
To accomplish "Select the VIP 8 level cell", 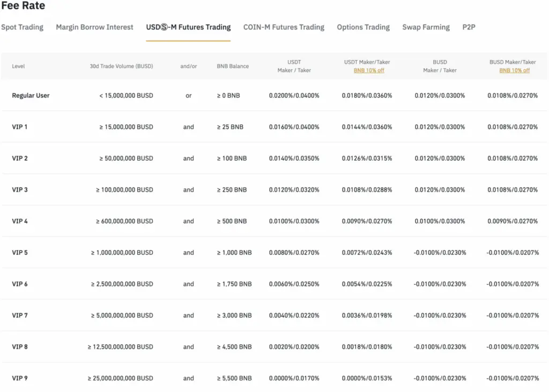I will (20, 347).
